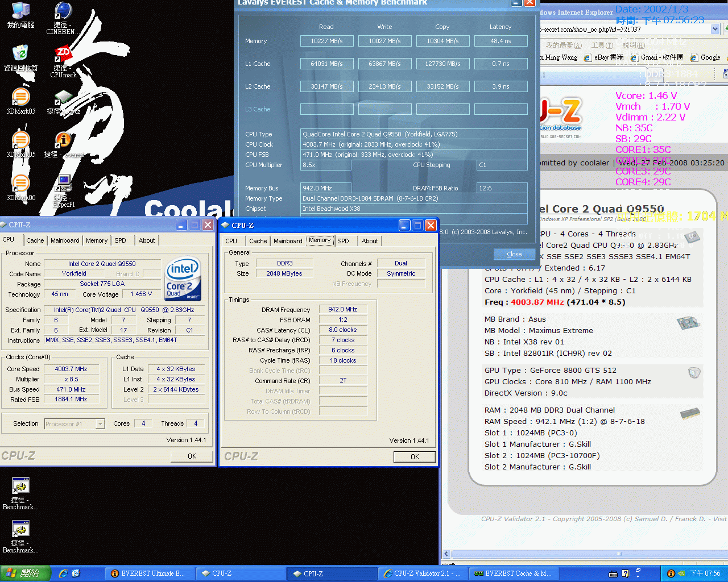Select the 3DMark05 desktop icon

20,144
